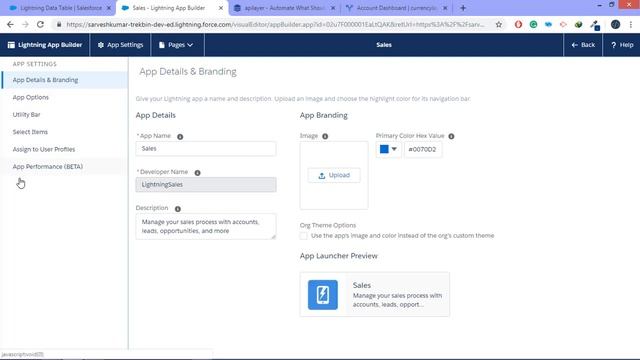Close the Account Dashboard browser tab
This screenshot has width=640, height=360.
pos(445,8)
